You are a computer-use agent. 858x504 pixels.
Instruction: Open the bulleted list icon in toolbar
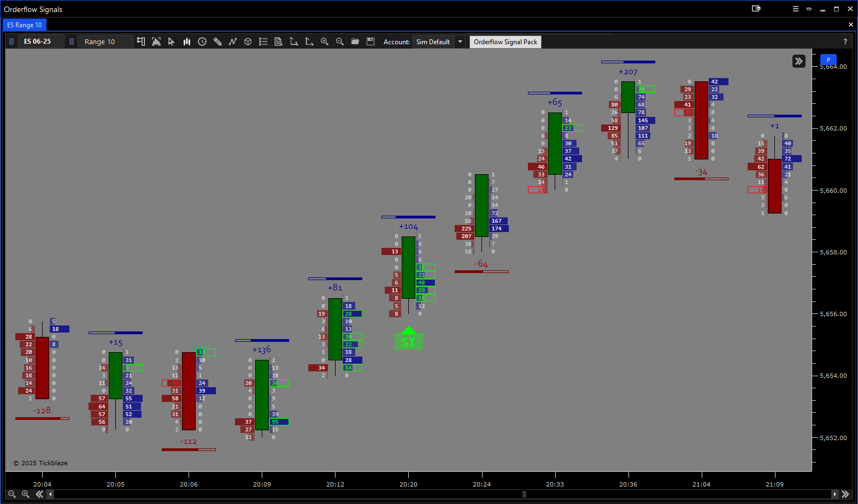pos(263,41)
